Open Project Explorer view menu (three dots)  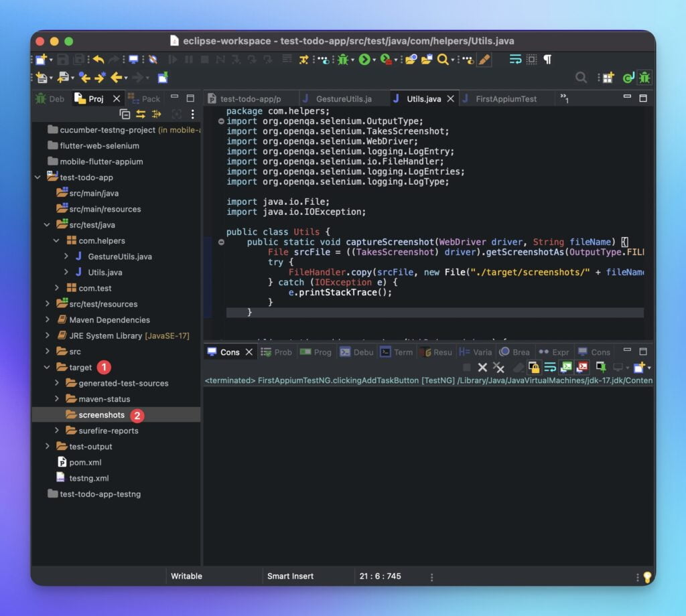(x=192, y=114)
